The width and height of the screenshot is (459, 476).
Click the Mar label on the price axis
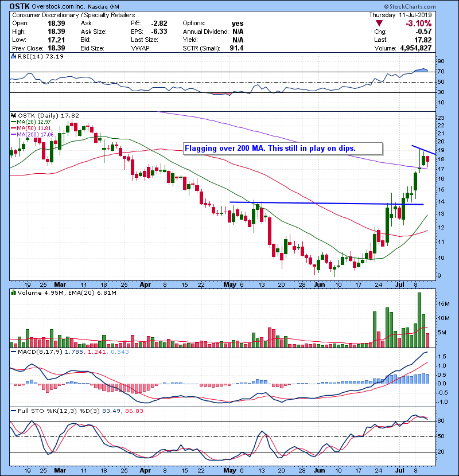click(60, 284)
